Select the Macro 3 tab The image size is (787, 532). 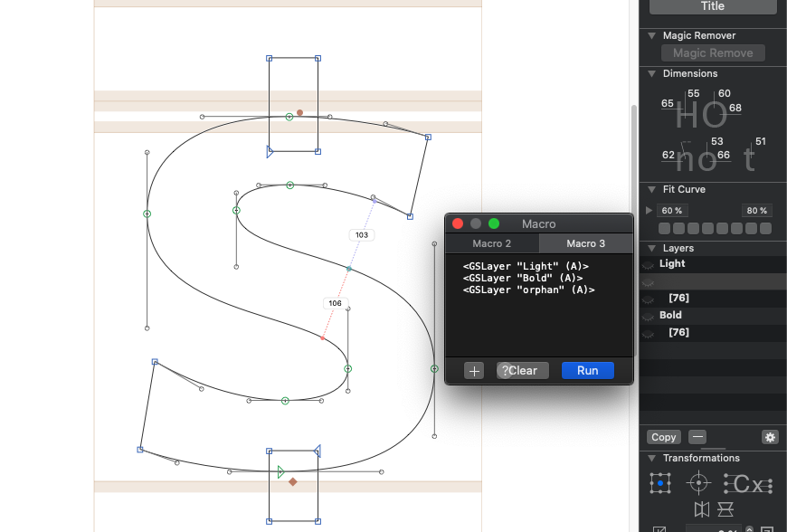coord(585,243)
